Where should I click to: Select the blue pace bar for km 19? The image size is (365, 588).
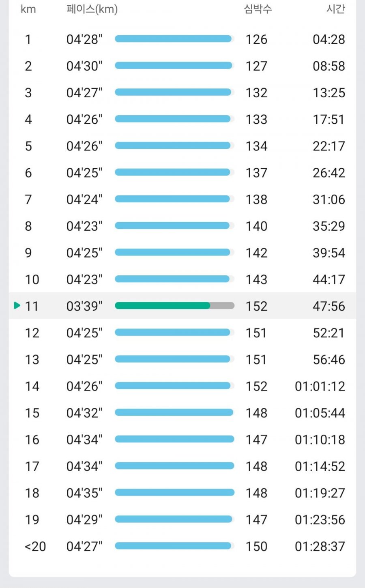174,519
